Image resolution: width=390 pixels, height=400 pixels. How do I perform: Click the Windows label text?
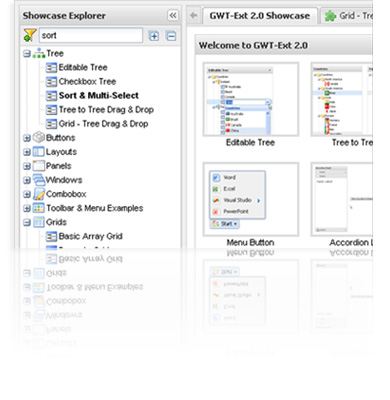64,180
